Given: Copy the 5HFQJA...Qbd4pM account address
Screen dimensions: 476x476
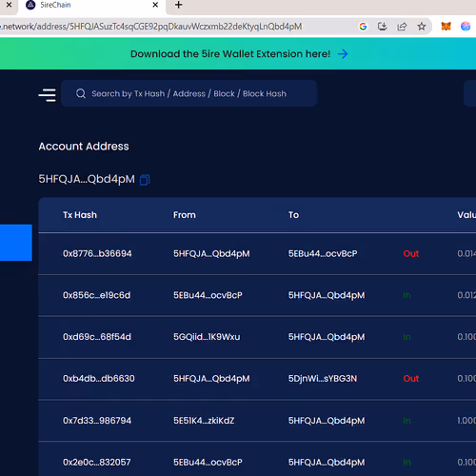Looking at the screenshot, I should coord(145,180).
